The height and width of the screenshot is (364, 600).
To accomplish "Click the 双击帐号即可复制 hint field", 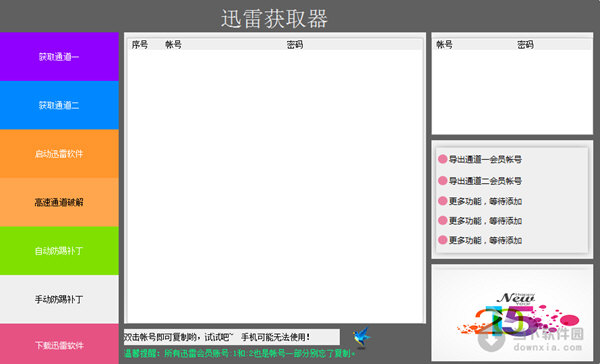I will (232, 337).
